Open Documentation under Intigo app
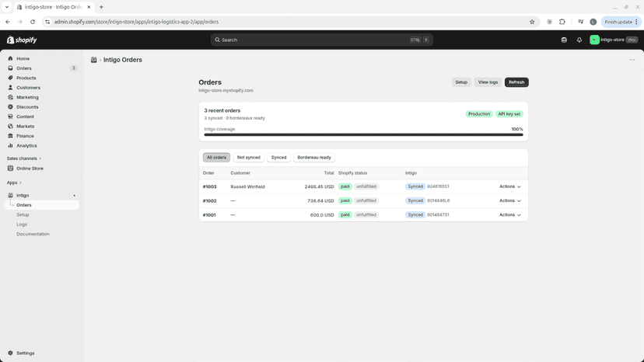 coord(33,234)
